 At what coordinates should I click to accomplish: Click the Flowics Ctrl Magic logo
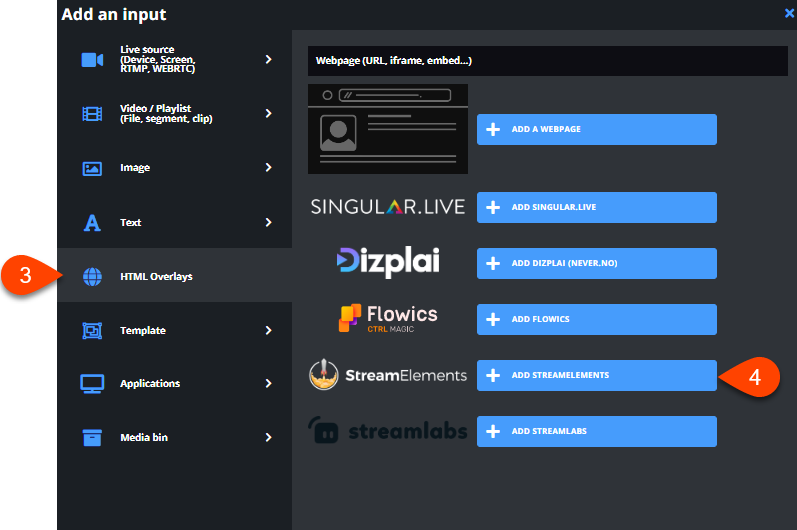388,319
